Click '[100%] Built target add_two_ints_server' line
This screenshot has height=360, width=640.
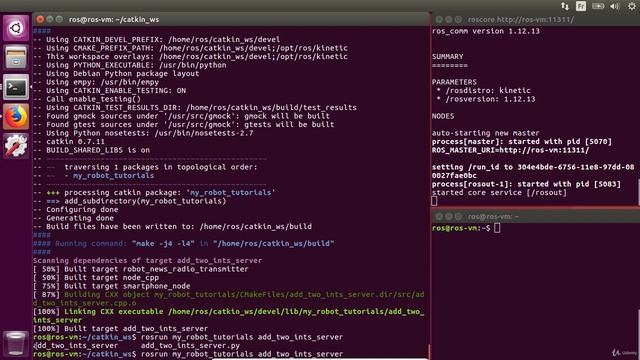(x=120, y=329)
